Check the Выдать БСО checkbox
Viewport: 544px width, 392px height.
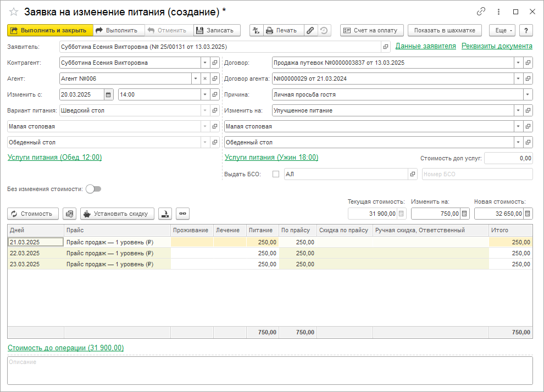(x=276, y=174)
